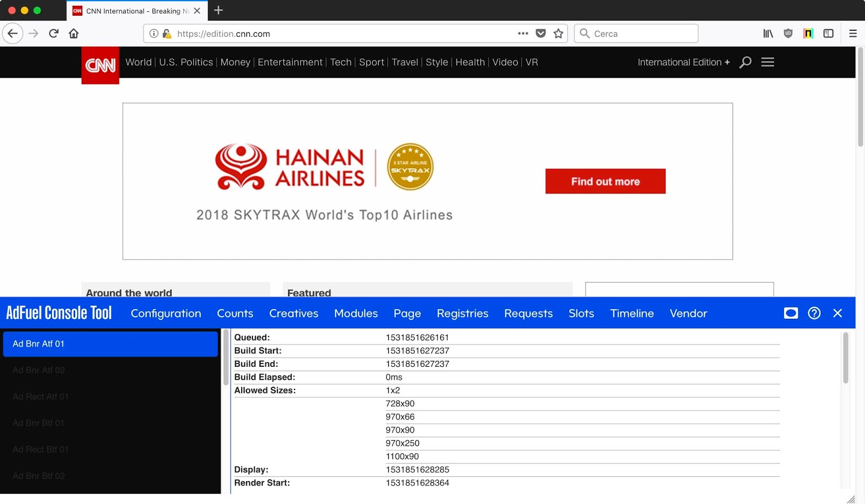This screenshot has height=504, width=865.
Task: Open the Creatives tab
Action: [x=294, y=313]
